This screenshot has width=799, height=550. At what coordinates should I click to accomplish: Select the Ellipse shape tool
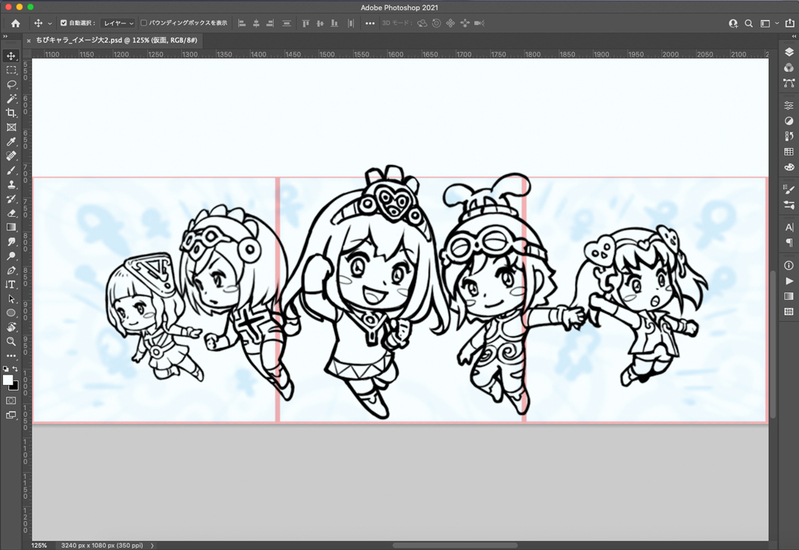pyautogui.click(x=11, y=313)
